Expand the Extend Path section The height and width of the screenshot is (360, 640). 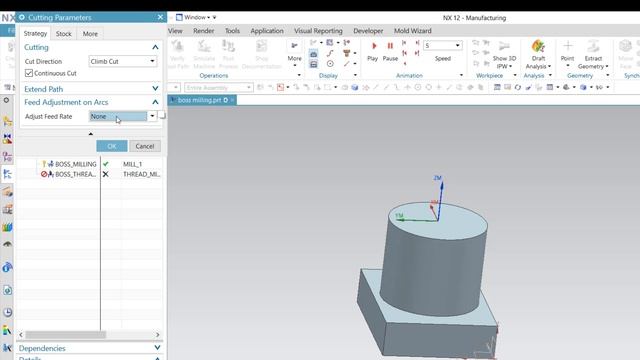[155, 89]
